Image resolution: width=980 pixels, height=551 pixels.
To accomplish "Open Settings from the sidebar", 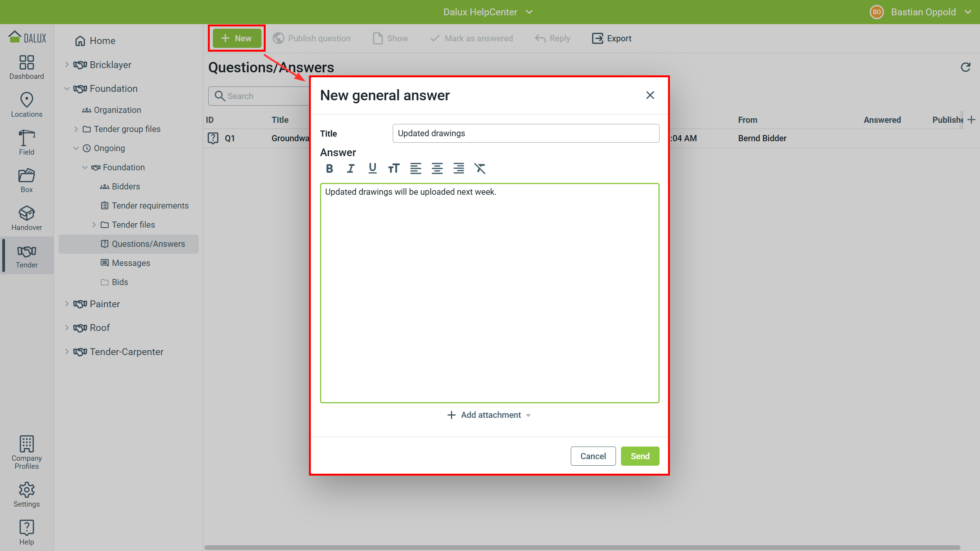I will click(27, 495).
